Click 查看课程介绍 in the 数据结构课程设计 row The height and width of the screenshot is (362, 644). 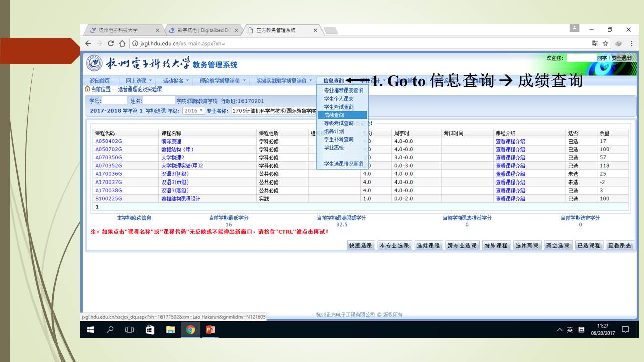(x=510, y=199)
